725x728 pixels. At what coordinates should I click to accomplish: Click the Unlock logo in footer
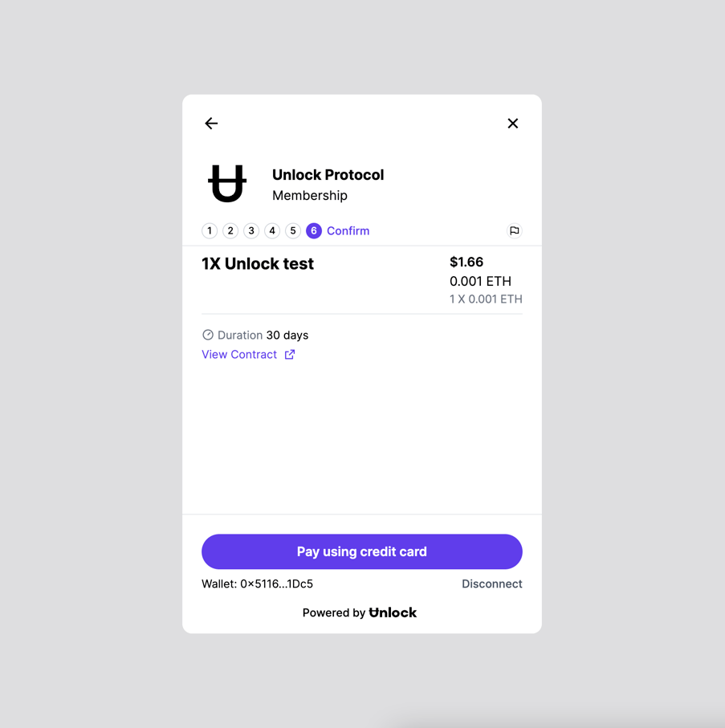[x=393, y=613]
